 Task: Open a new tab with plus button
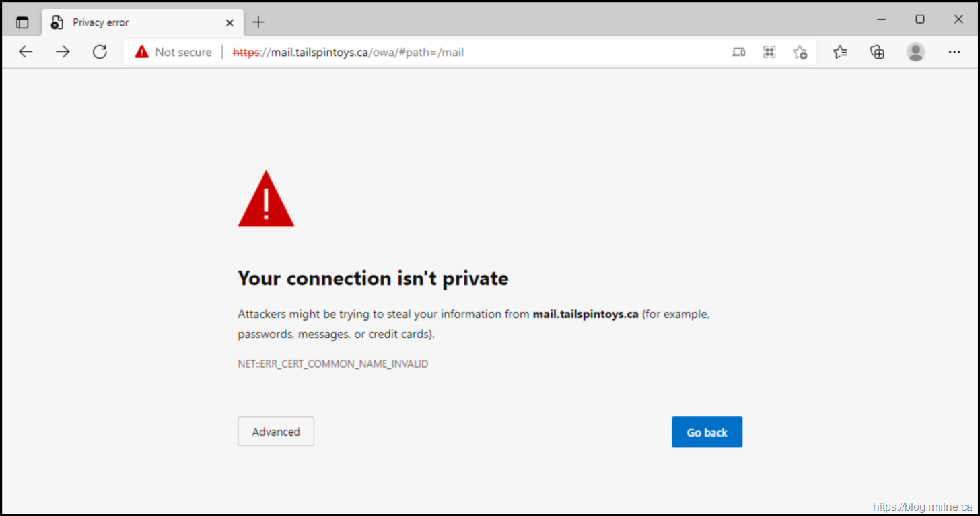click(258, 22)
